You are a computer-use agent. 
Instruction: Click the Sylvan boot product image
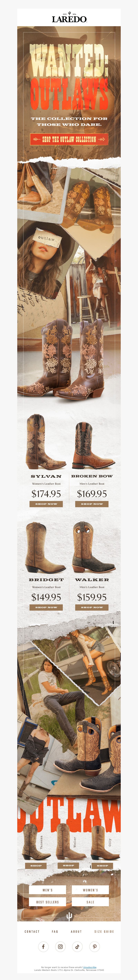[x=46, y=442]
